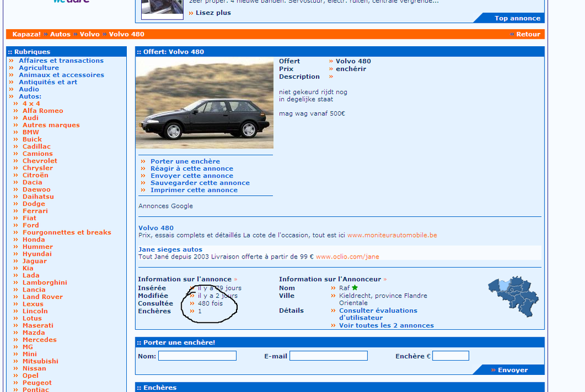Select Fourgonnettes et breaks subcategory
Screen dimensions: 585x392
67,232
